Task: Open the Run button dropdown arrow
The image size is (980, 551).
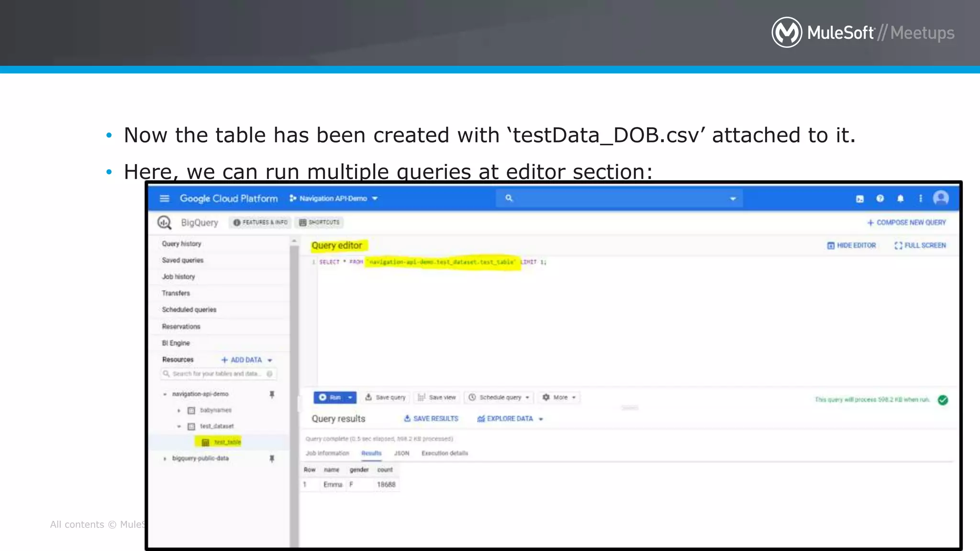Action: point(350,397)
